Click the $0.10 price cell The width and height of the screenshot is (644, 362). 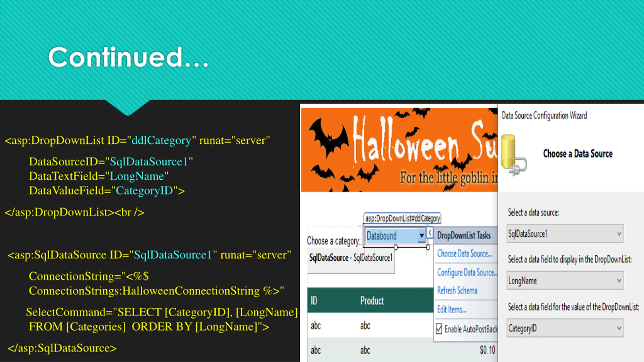487,350
